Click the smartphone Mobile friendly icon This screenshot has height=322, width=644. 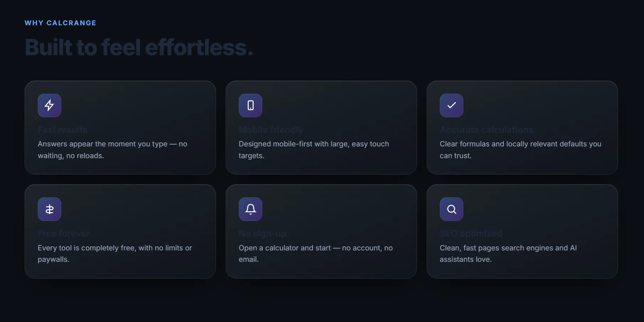[250, 105]
